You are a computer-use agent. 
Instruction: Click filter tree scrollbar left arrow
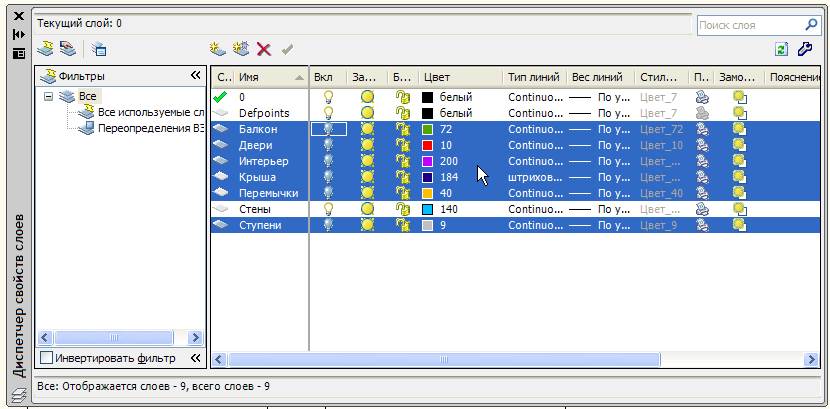coord(44,337)
